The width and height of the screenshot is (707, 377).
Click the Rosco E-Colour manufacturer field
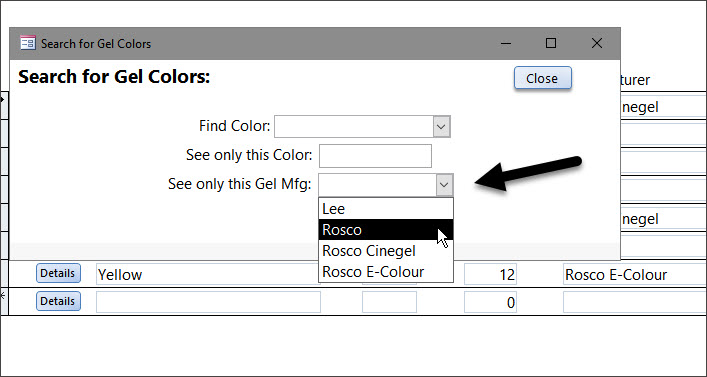(x=634, y=274)
